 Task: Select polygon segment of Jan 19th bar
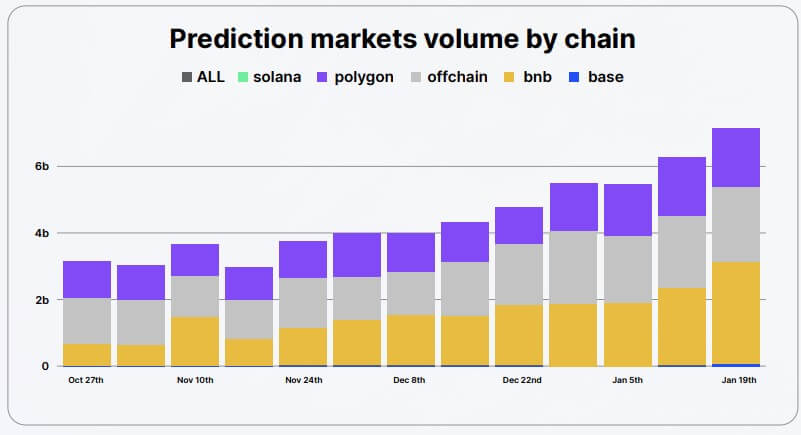(x=735, y=157)
